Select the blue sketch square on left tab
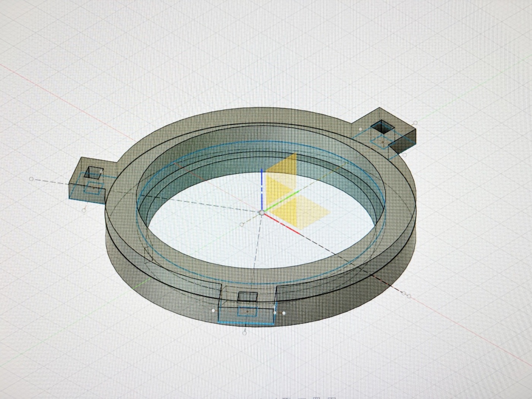 [93, 187]
